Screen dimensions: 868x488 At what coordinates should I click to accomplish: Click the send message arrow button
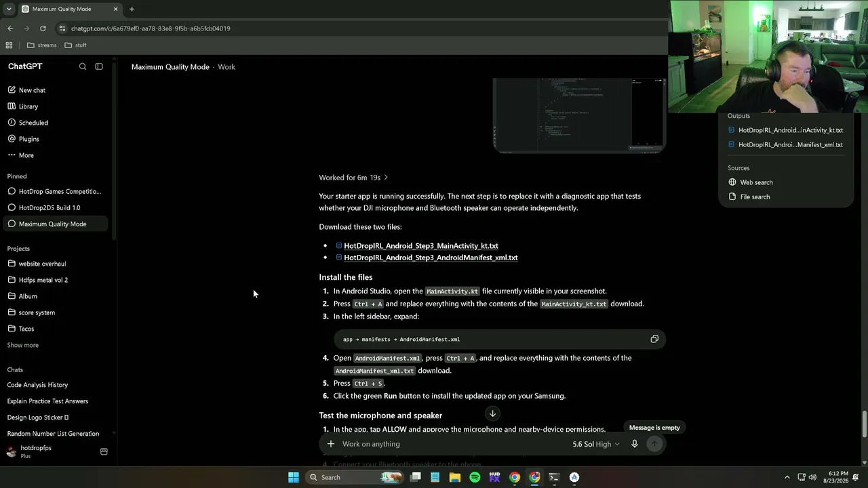coord(654,444)
